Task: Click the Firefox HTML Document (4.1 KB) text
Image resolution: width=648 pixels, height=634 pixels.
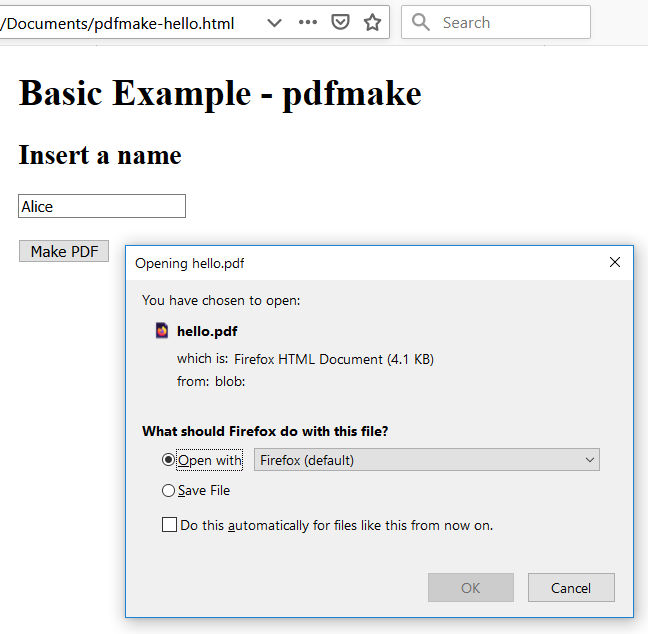Action: pyautogui.click(x=334, y=359)
